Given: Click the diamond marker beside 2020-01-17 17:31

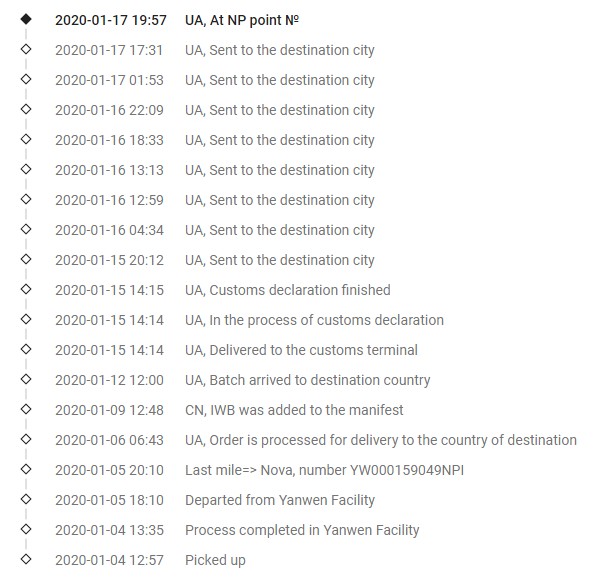Looking at the screenshot, I should point(26,49).
